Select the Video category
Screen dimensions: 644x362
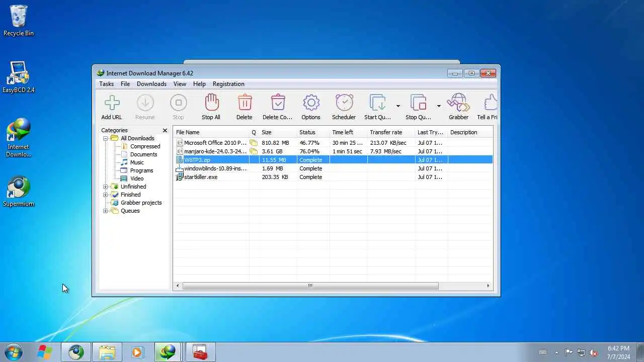pyautogui.click(x=137, y=178)
